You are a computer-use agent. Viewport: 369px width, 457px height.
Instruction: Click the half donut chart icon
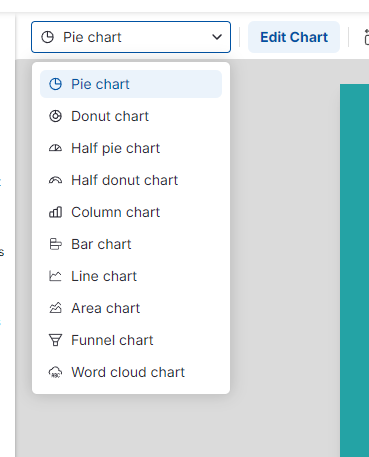[55, 180]
